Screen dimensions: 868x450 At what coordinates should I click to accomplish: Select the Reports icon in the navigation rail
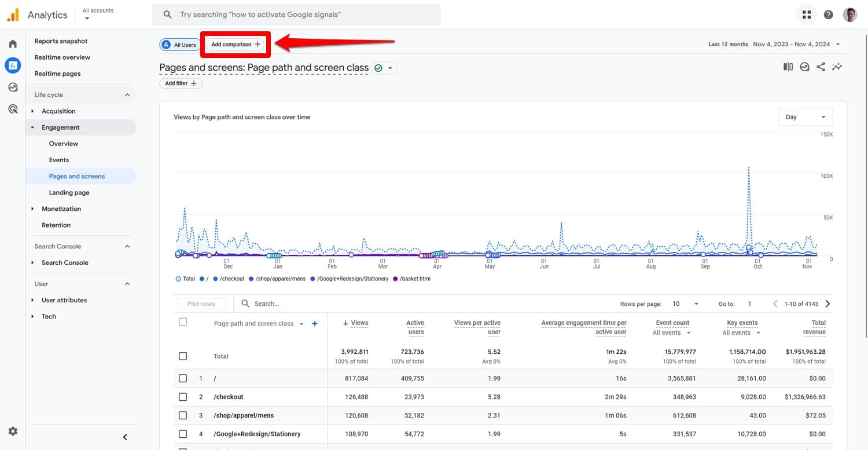point(13,65)
